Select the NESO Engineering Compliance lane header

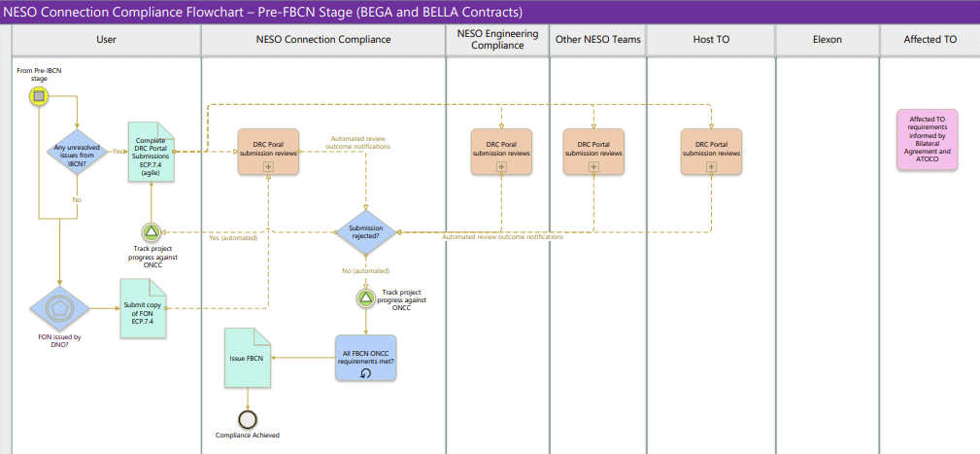tap(497, 40)
